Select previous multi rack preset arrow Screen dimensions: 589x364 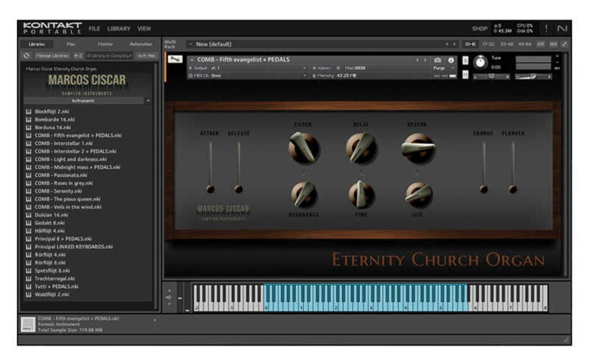pyautogui.click(x=446, y=44)
